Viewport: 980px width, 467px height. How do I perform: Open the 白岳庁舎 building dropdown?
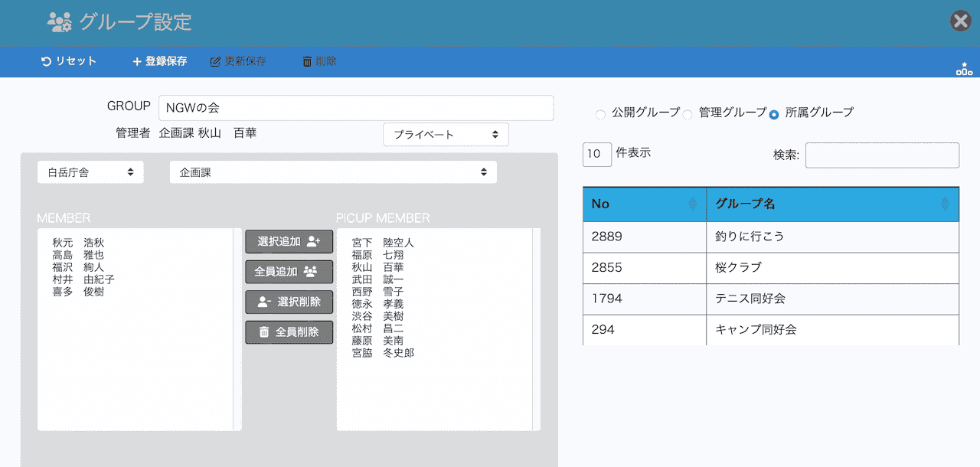pos(90,172)
